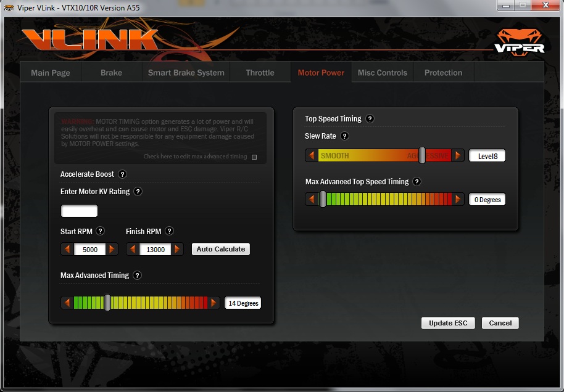Click the Slew Rate slider handle

point(422,155)
